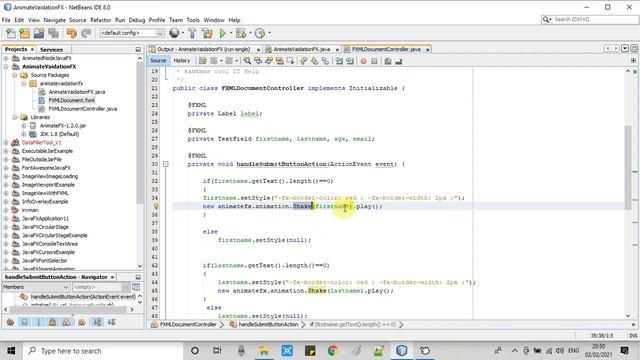Click the Navigator panel layout icon beside filter
Screen dimensions: 640x360
pos(136,287)
